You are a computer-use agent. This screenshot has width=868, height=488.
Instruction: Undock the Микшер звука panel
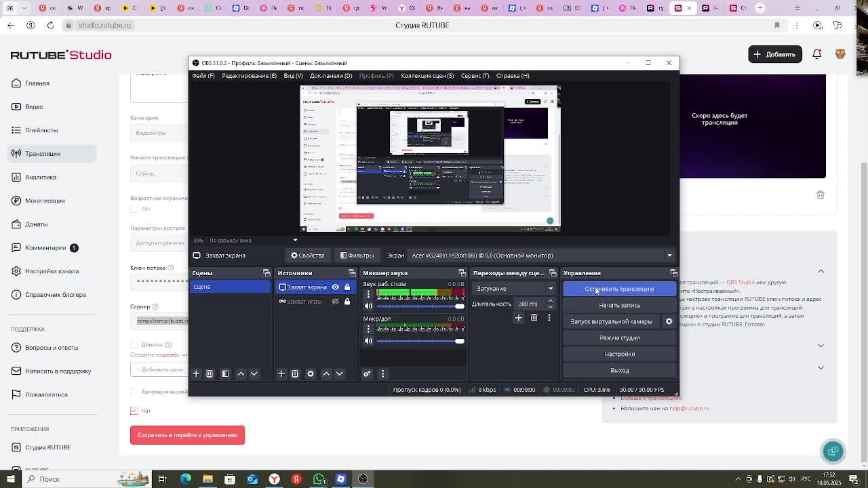coord(462,273)
